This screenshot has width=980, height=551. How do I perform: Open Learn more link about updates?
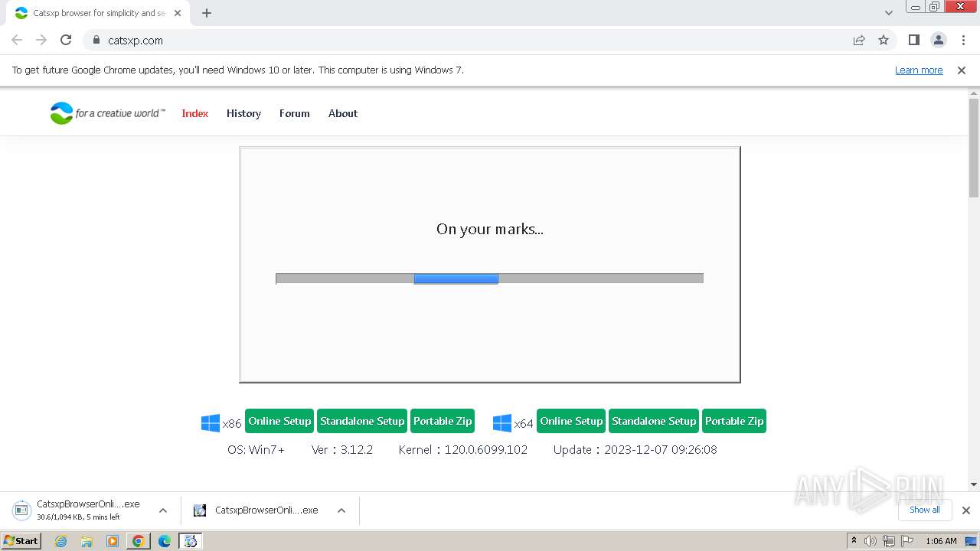click(919, 70)
